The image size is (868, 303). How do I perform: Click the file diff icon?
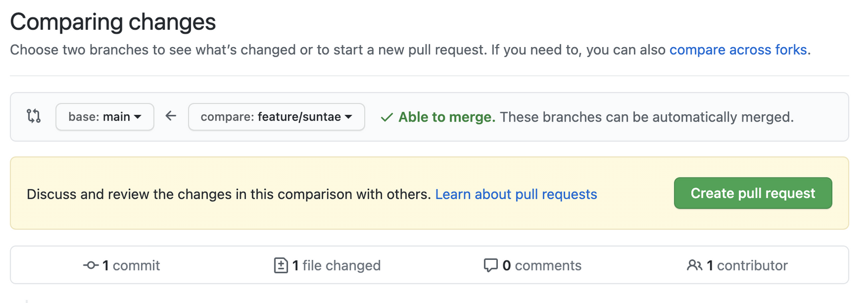pyautogui.click(x=281, y=265)
